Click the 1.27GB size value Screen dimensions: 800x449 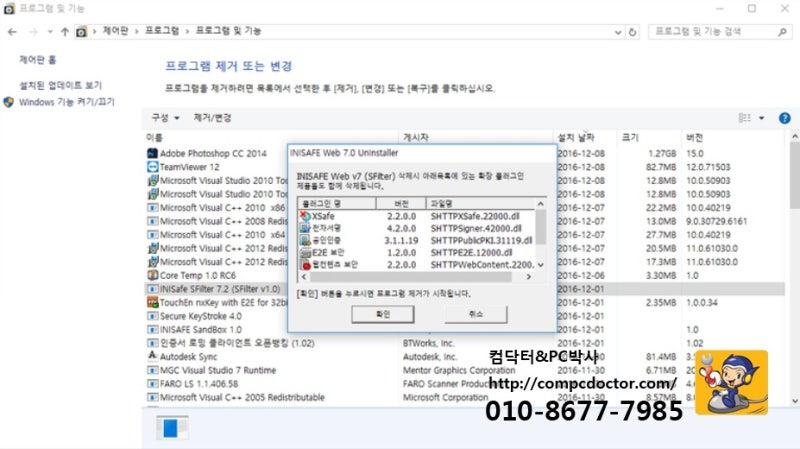[x=662, y=153]
